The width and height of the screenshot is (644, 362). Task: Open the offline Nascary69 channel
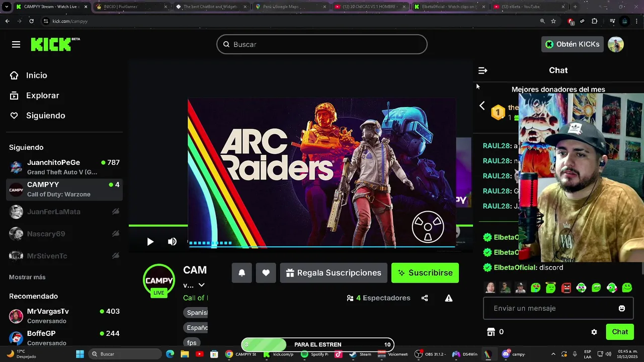click(64, 234)
